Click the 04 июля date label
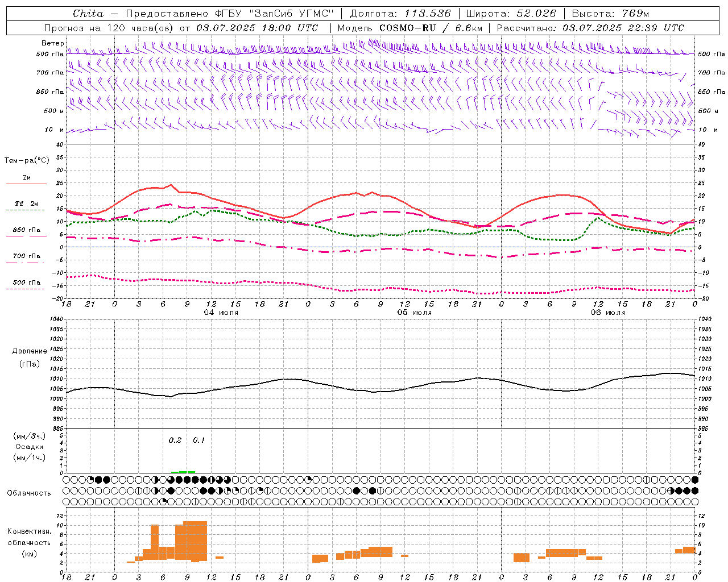The image size is (728, 582). [x=221, y=313]
